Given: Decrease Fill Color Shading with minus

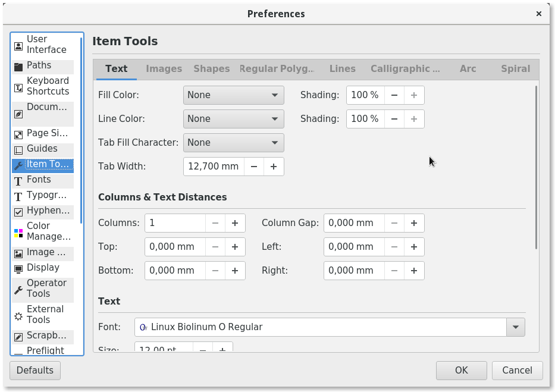Looking at the screenshot, I should coord(394,95).
